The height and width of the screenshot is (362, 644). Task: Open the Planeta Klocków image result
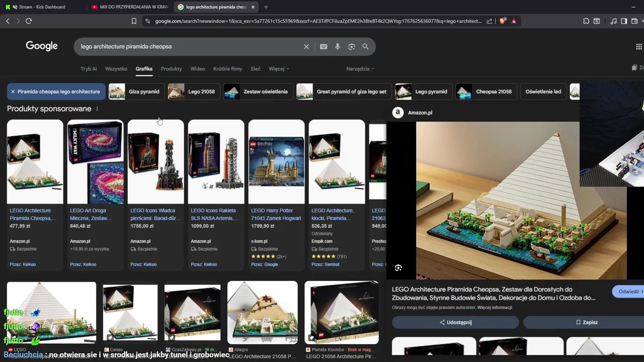pyautogui.click(x=342, y=312)
